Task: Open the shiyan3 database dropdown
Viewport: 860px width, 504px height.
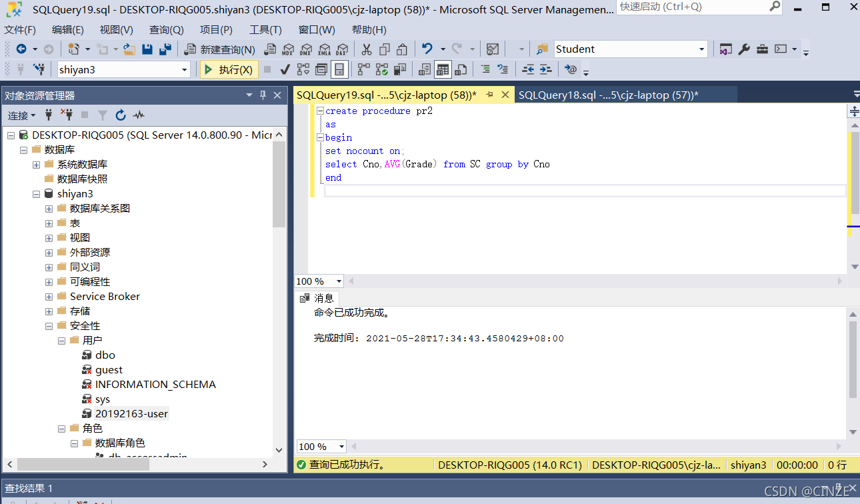Action: [x=185, y=69]
